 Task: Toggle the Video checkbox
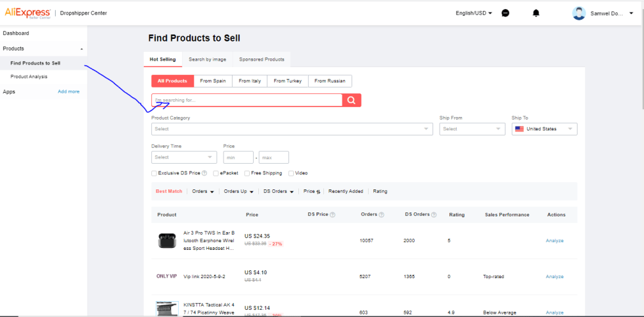291,174
